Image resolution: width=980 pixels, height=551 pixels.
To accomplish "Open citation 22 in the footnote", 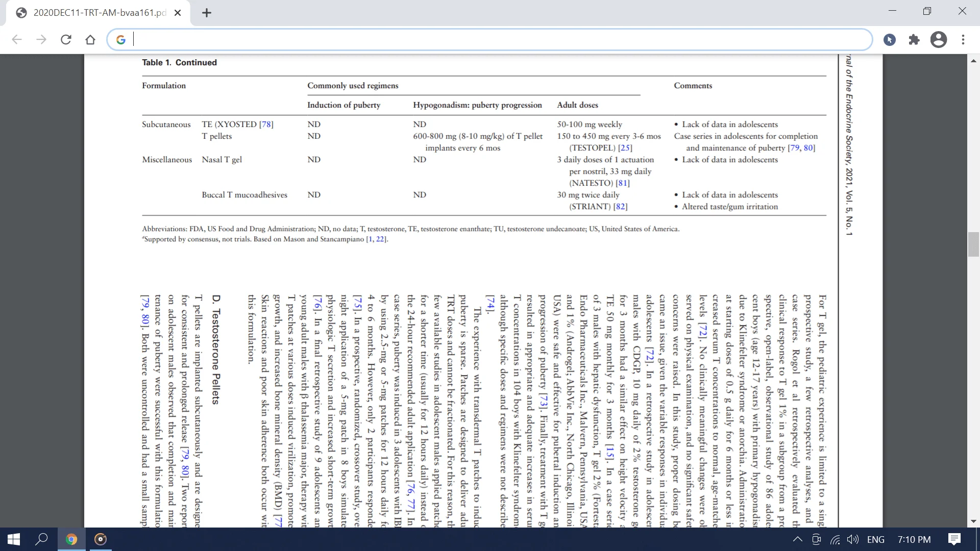I will (x=380, y=239).
